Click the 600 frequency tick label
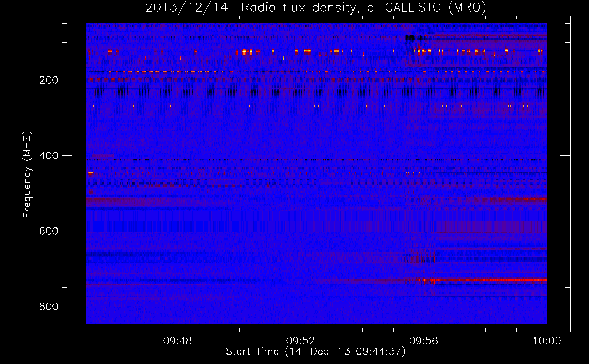 [x=49, y=231]
